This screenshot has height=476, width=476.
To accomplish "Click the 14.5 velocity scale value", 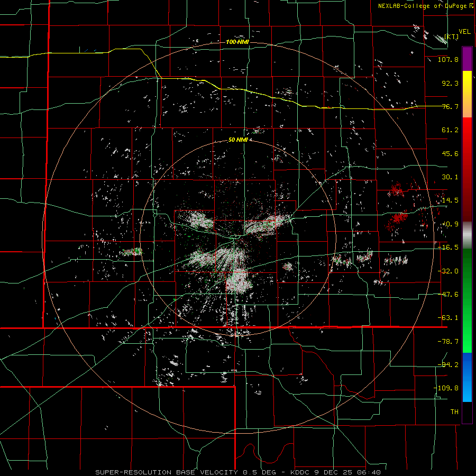I will 450,200.
